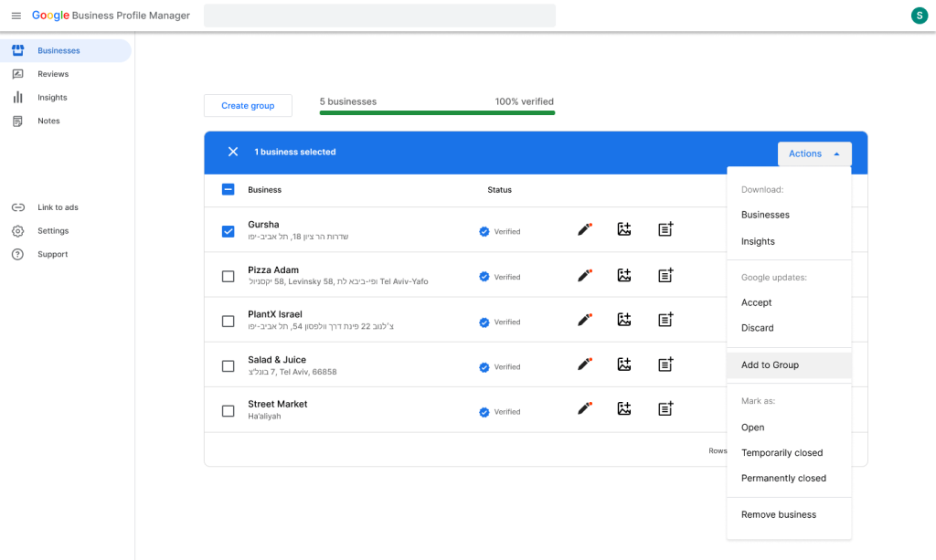Choose Add to Group from Actions menu
Viewport: 936px width, 560px height.
[x=770, y=365]
